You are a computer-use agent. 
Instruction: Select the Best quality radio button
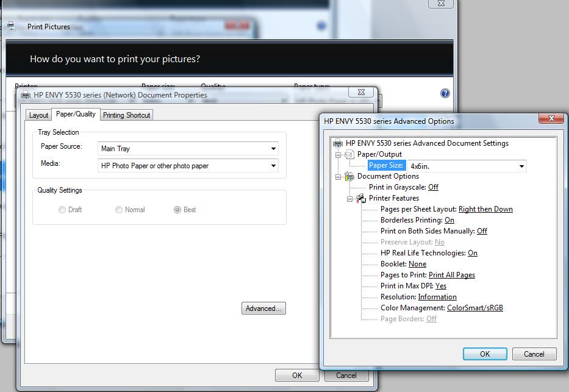pyautogui.click(x=177, y=210)
